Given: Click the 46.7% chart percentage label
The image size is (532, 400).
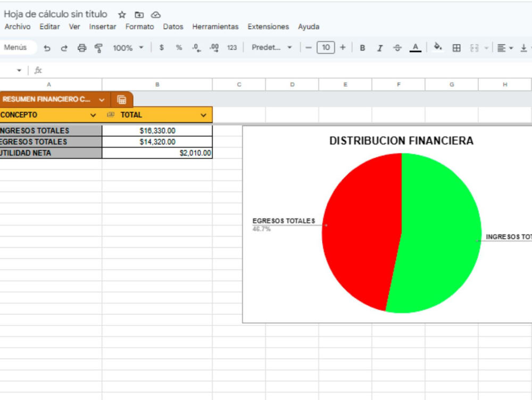Looking at the screenshot, I should coord(261,229).
